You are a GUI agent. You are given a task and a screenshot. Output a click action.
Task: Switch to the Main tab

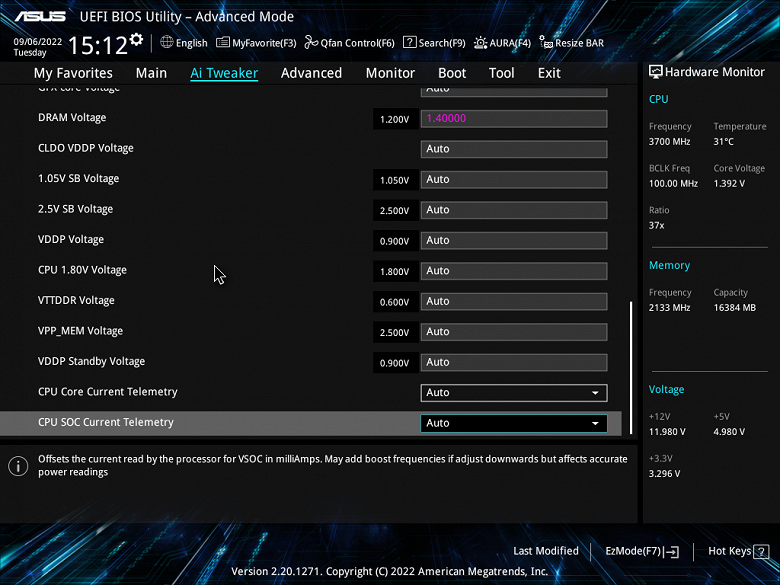(151, 73)
